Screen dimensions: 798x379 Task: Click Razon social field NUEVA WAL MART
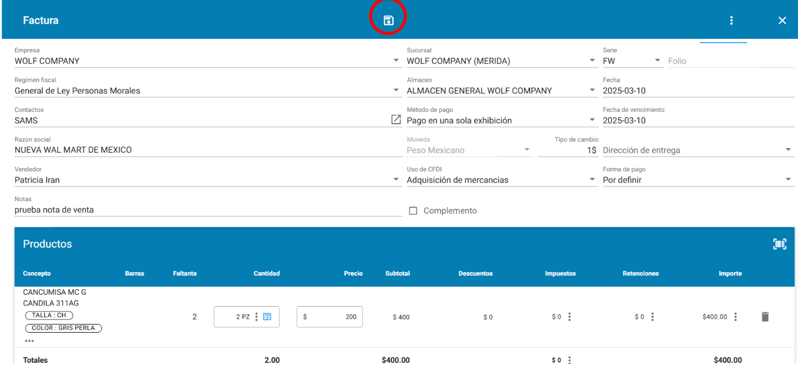coord(208,150)
